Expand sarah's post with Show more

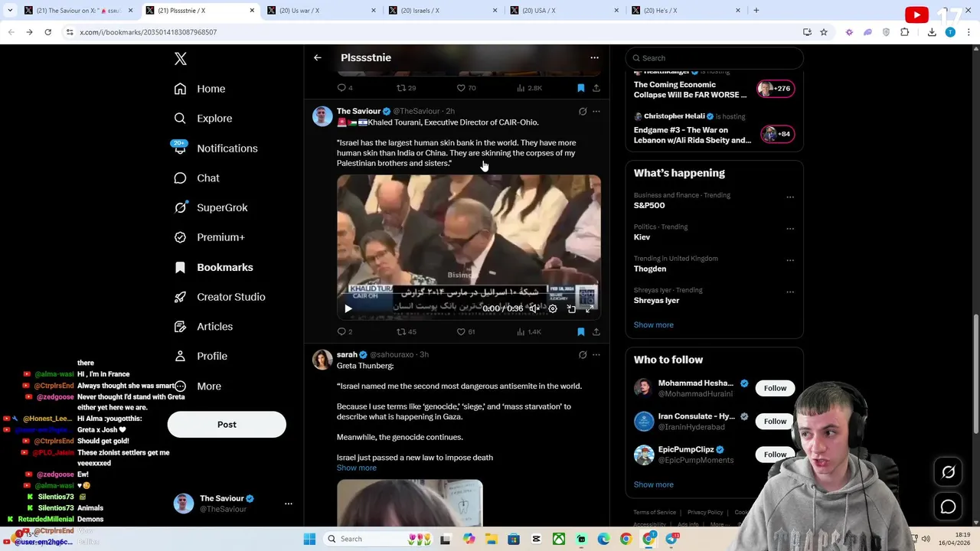pos(357,468)
